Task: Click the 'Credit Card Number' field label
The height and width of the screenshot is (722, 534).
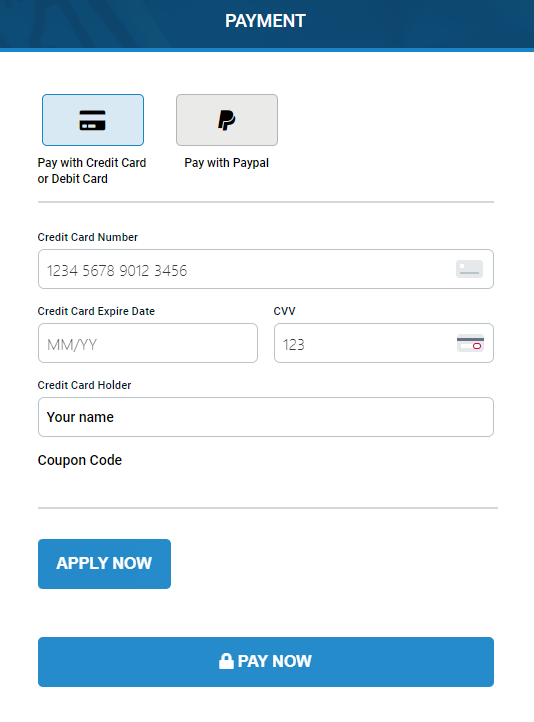Action: (x=87, y=237)
